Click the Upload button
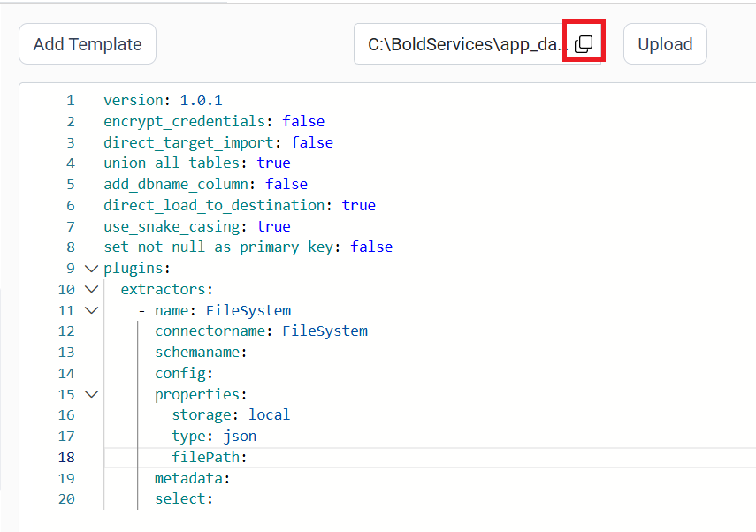 click(x=664, y=43)
